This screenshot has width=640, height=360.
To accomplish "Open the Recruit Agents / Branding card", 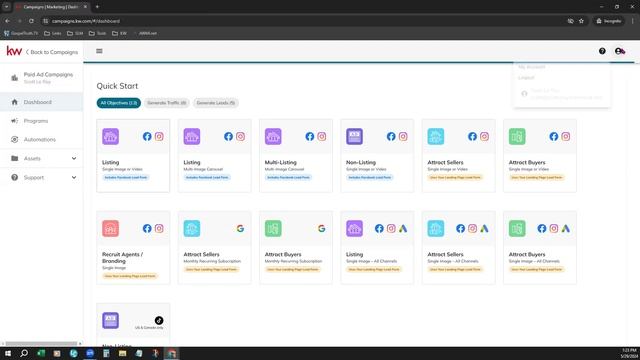I will [x=133, y=248].
